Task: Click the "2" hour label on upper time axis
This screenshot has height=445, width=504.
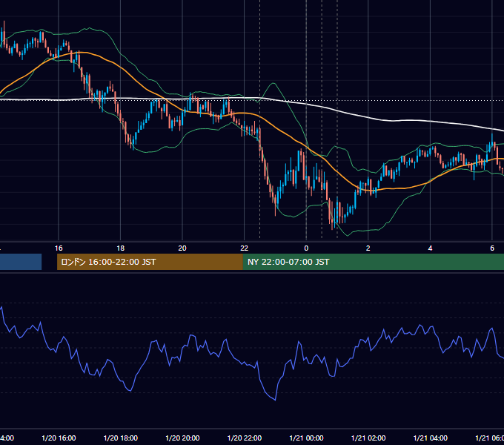Action: pyautogui.click(x=368, y=248)
